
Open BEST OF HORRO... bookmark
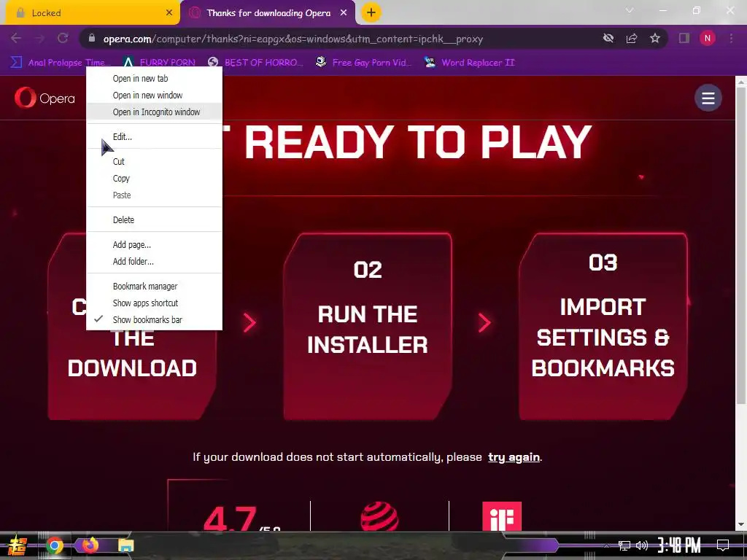coord(255,63)
